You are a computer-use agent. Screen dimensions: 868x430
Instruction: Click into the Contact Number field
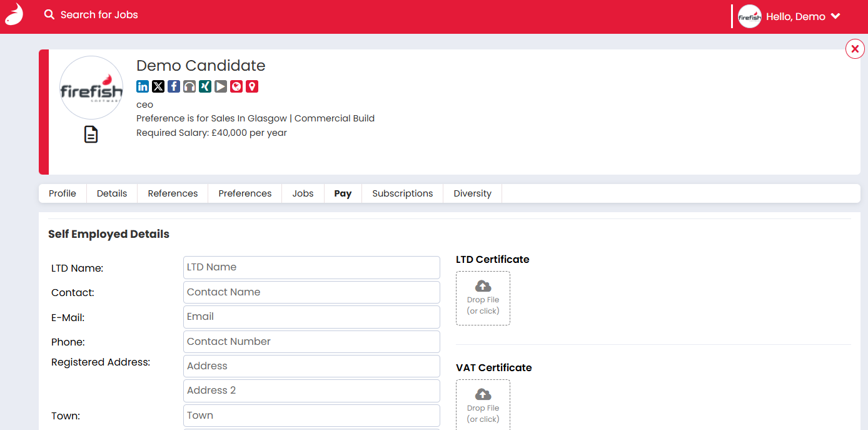pyautogui.click(x=311, y=342)
